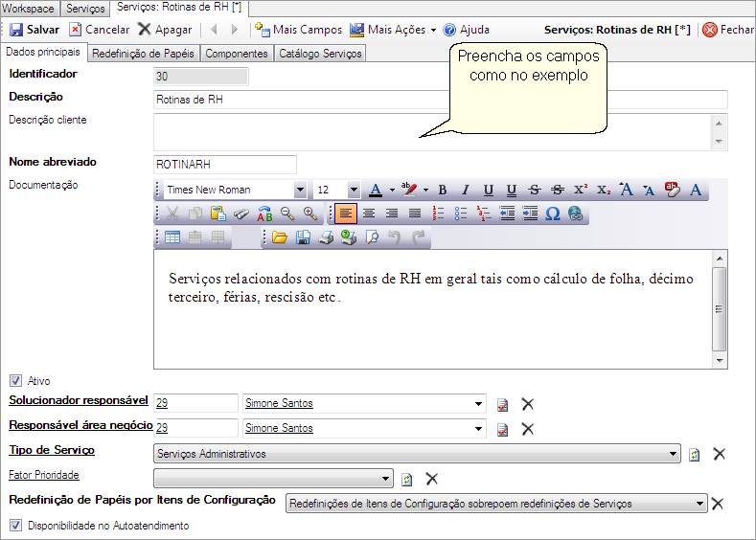Expand the Responsável área negócio name dropdown
The width and height of the screenshot is (756, 540).
coord(478,428)
